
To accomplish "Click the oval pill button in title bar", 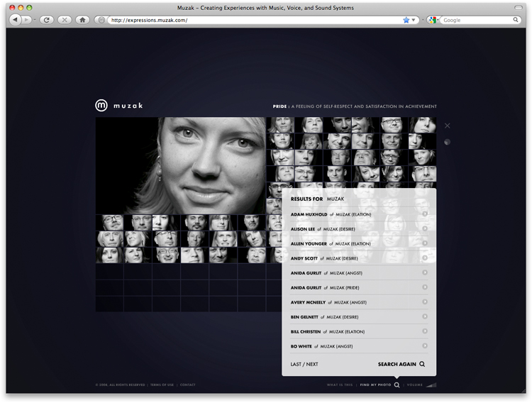I will tap(518, 8).
